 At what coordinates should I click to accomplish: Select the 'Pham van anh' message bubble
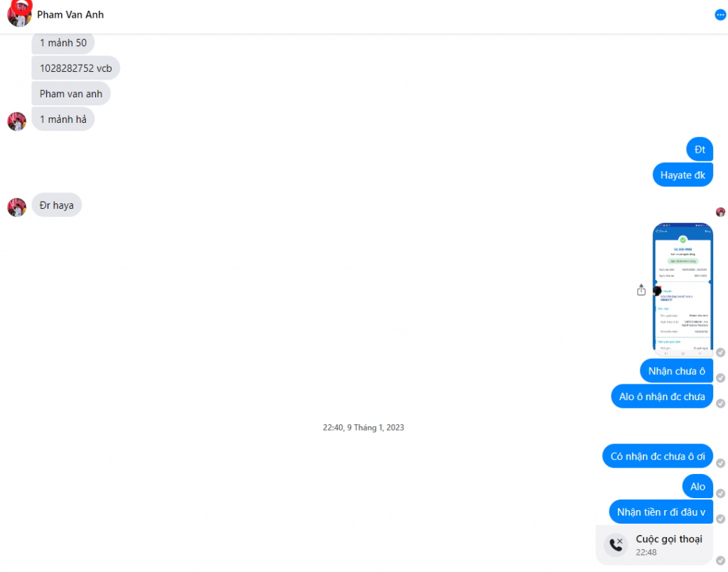point(71,94)
